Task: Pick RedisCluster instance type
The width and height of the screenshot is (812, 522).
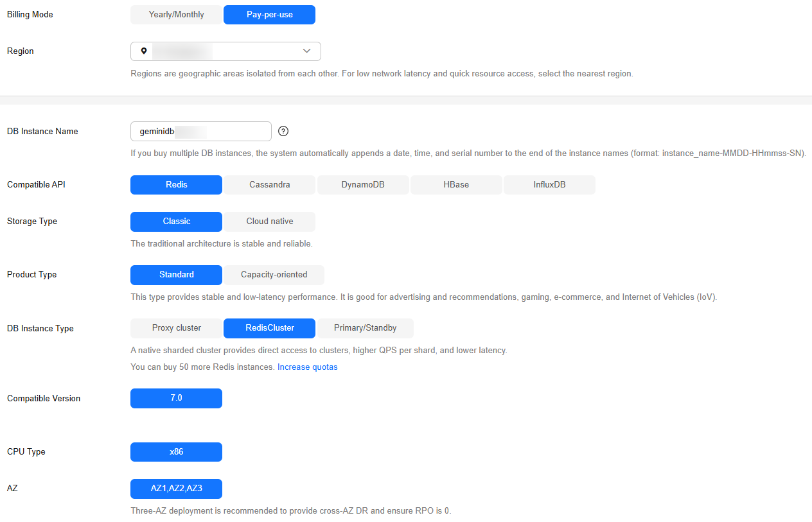Action: tap(270, 328)
